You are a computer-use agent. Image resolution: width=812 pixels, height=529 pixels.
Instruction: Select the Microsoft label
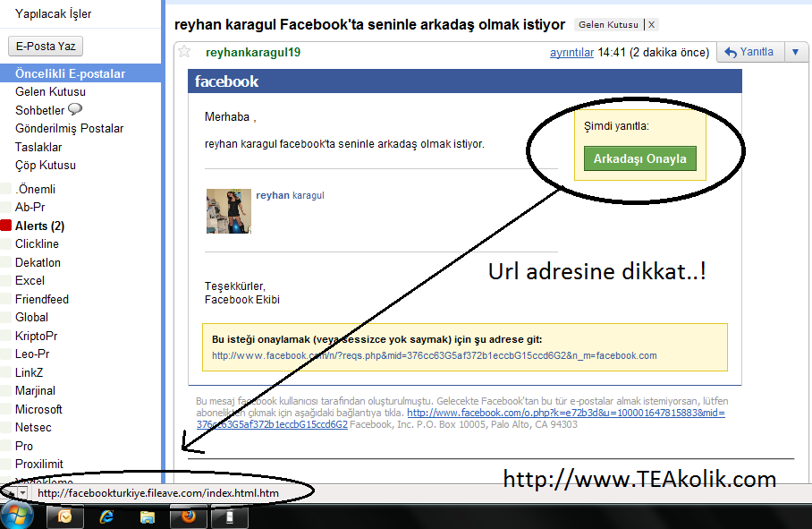pyautogui.click(x=38, y=410)
